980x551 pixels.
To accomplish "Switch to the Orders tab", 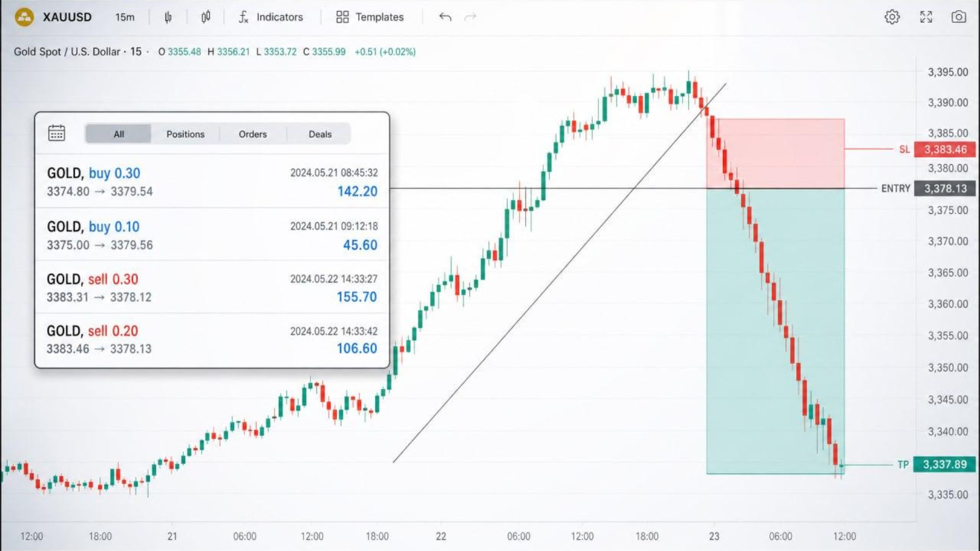I will click(x=253, y=134).
